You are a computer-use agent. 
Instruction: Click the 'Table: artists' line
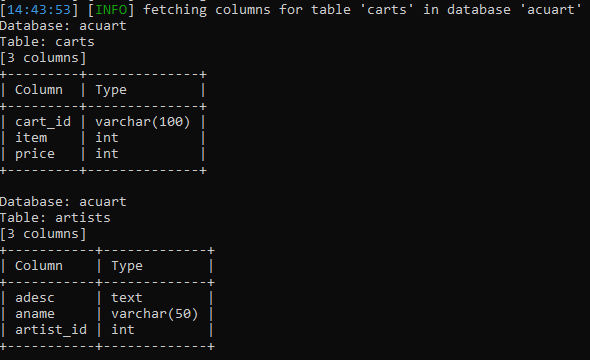click(x=55, y=218)
